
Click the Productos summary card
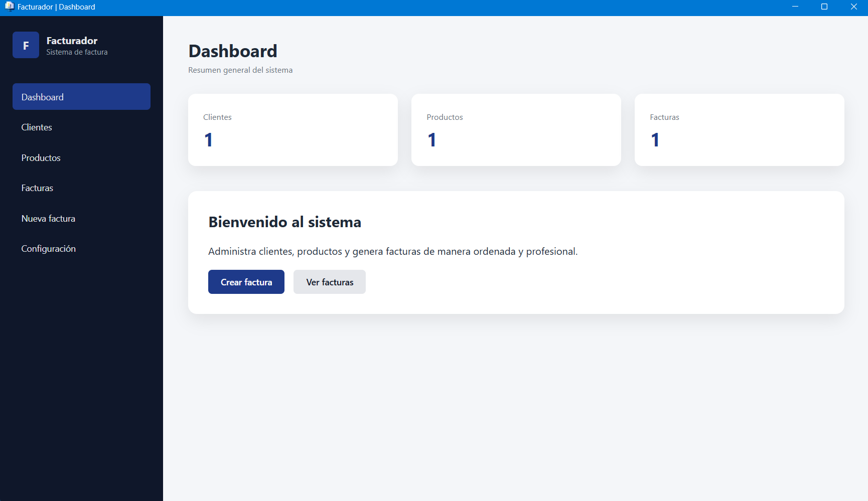click(x=516, y=130)
